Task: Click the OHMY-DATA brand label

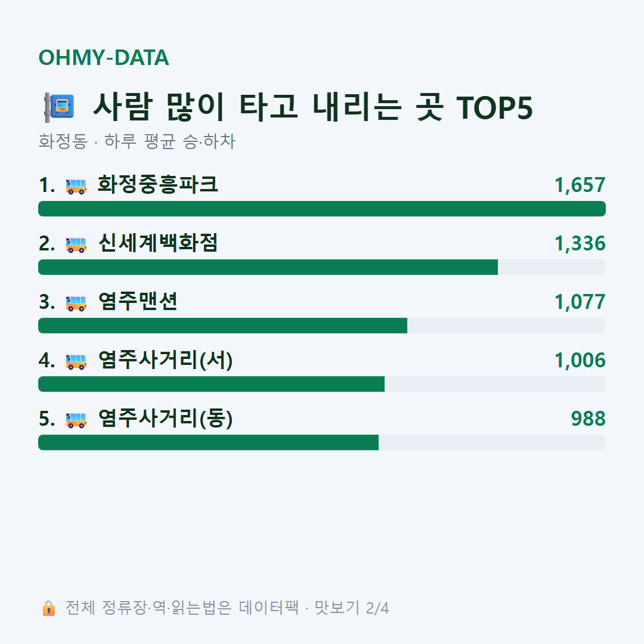Action: tap(104, 57)
